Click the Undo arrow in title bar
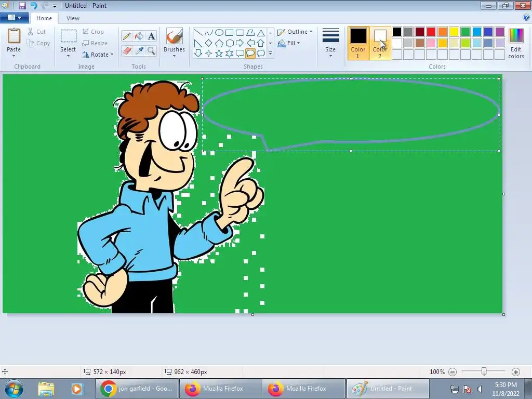The image size is (532, 399). pyautogui.click(x=34, y=5)
